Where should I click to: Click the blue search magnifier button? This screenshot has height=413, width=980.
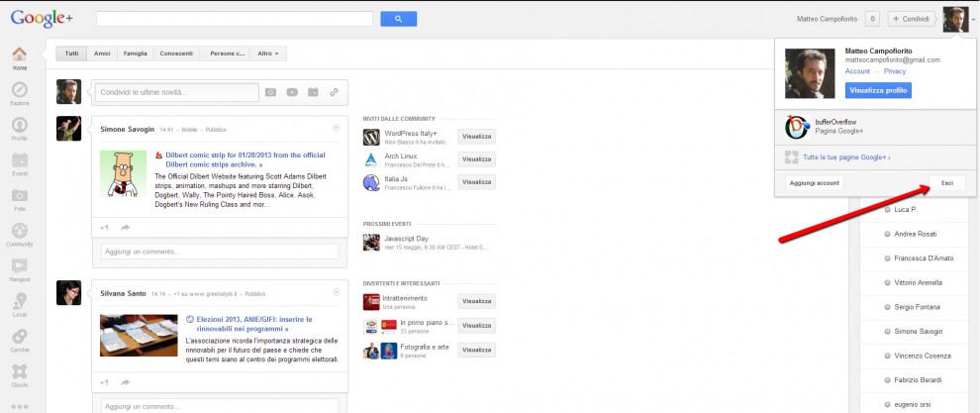(399, 20)
